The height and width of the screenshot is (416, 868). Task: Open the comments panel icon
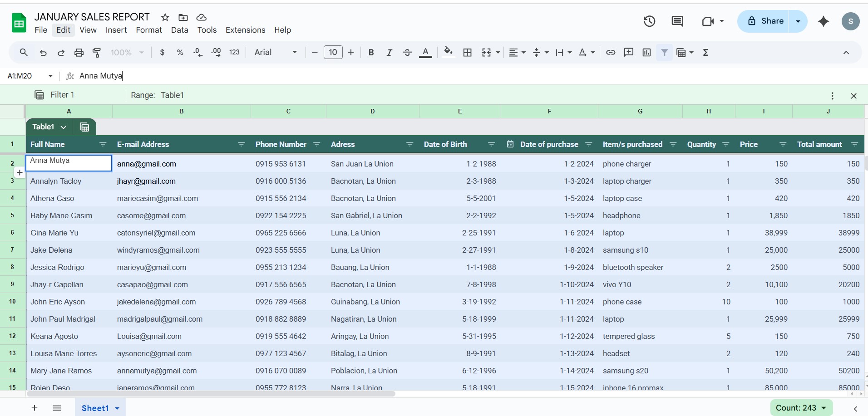677,21
